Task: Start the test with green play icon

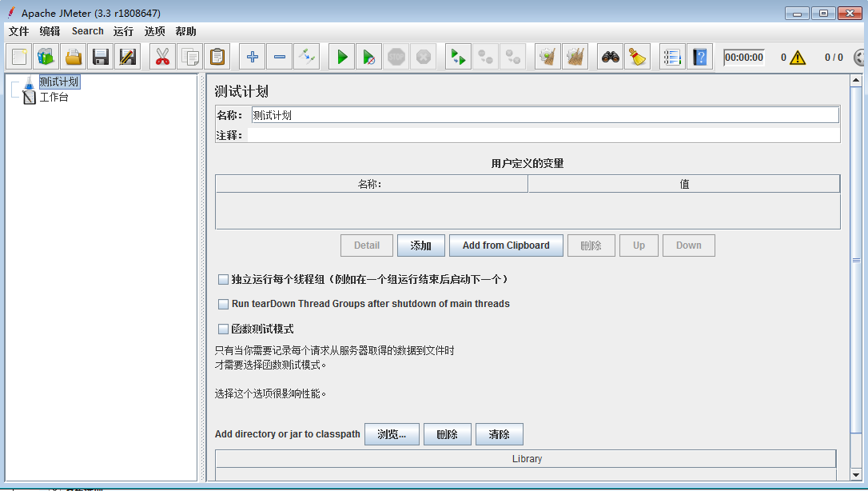Action: 342,57
